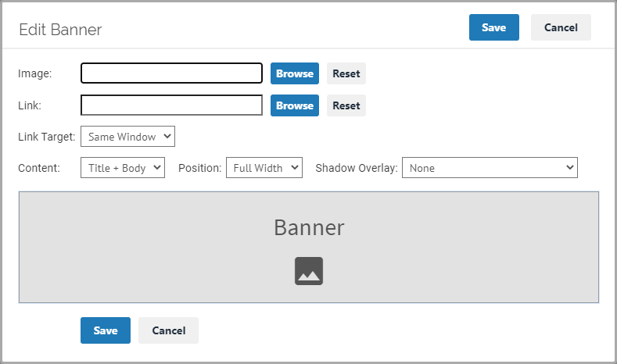
Task: Browse for a banner image file
Action: click(295, 73)
